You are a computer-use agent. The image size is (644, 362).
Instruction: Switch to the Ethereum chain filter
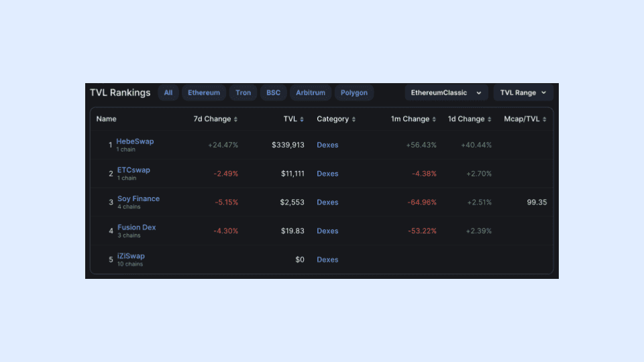coord(204,93)
